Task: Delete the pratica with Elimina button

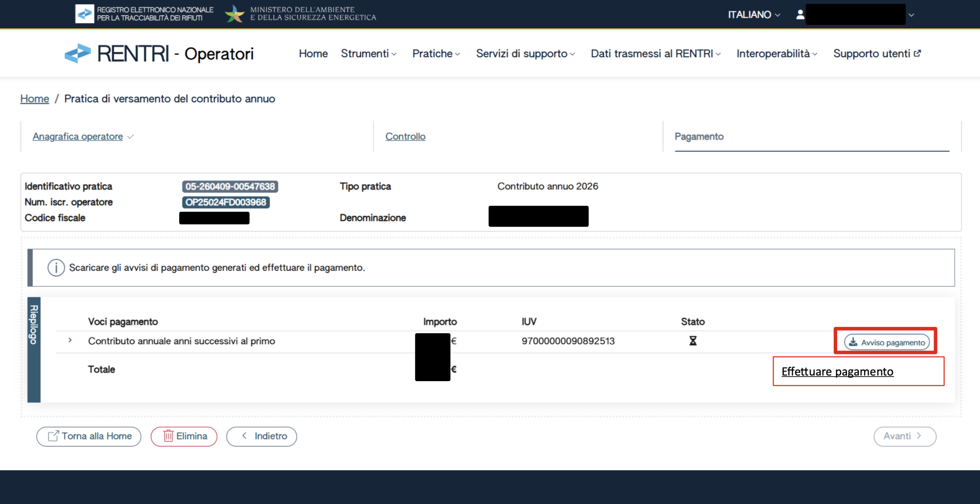Action: tap(184, 436)
